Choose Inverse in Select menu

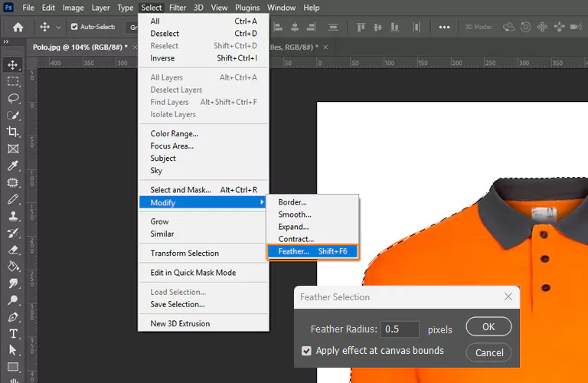tap(203, 58)
